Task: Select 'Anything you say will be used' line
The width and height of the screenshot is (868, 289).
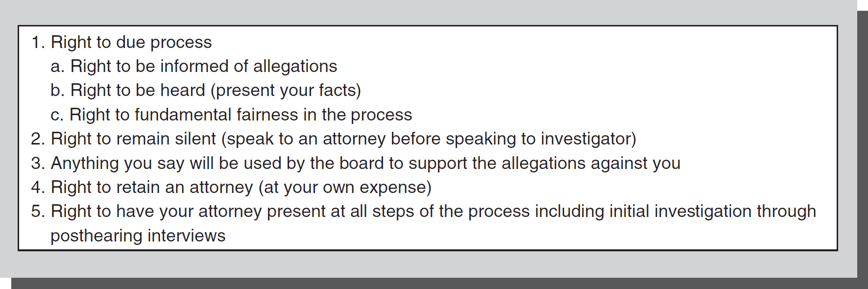Action: coord(365,163)
